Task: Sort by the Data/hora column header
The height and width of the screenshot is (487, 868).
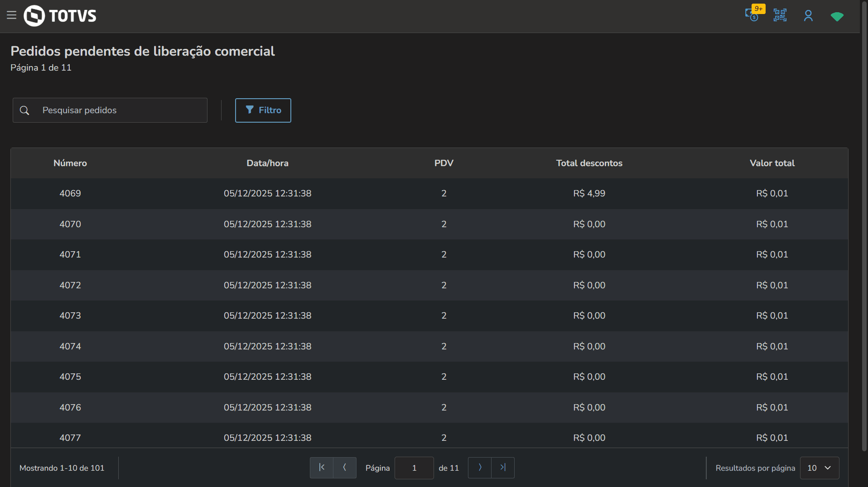Action: (x=267, y=163)
